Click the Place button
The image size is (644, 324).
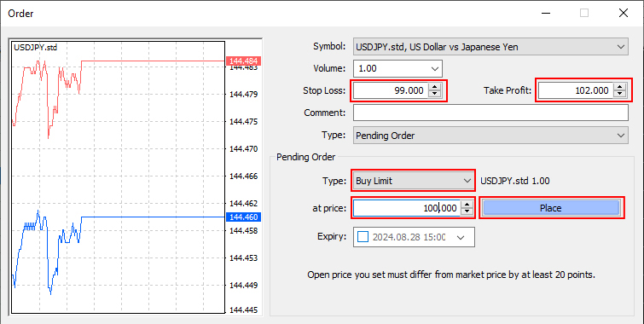pyautogui.click(x=551, y=208)
